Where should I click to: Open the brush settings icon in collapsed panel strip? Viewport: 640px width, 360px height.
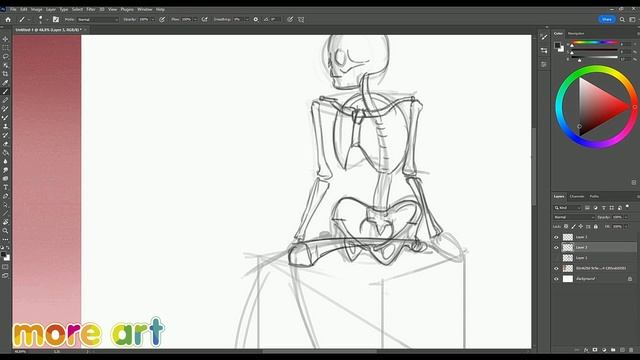(544, 37)
